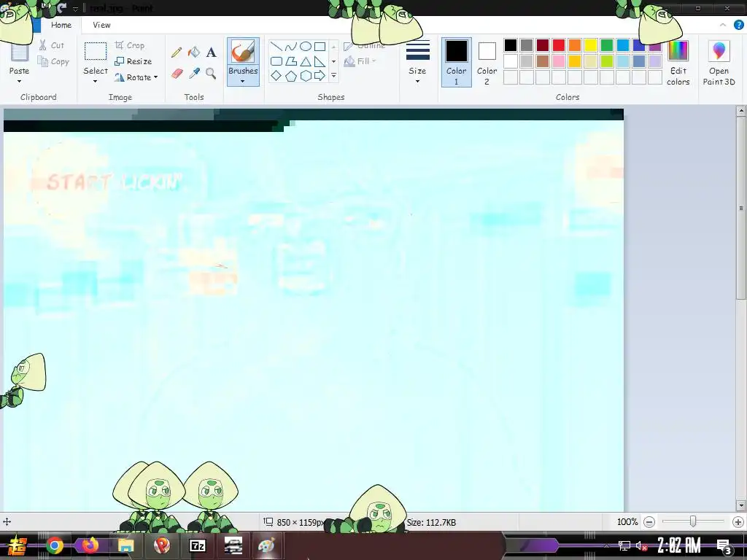Select the Fill with color bucket tool
Screen dimensions: 747x560
194,52
